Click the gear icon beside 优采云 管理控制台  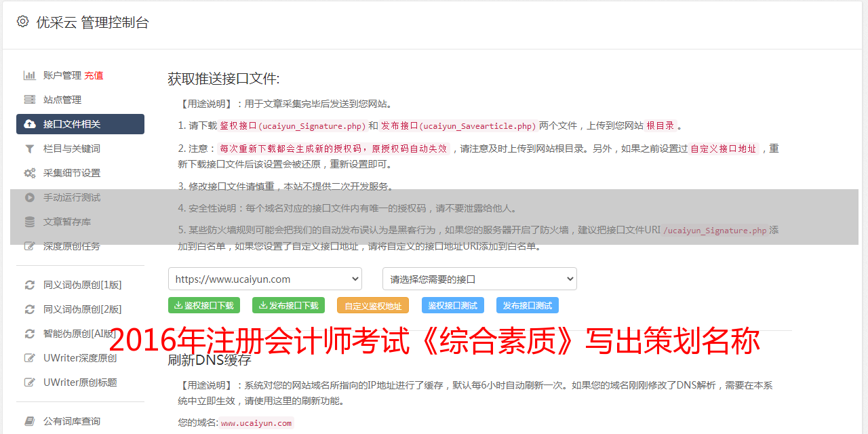pyautogui.click(x=22, y=22)
